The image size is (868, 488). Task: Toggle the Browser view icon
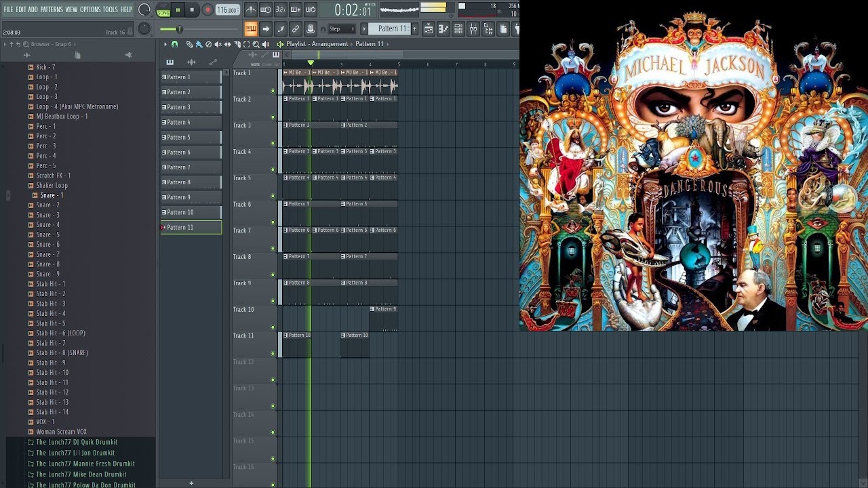coord(488,28)
